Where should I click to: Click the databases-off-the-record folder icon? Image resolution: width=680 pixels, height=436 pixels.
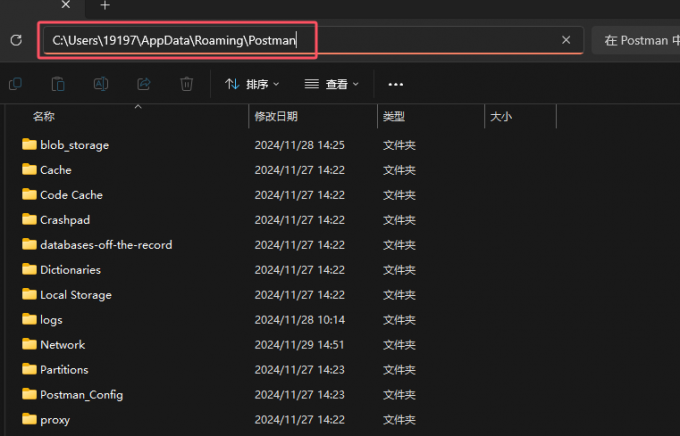pyautogui.click(x=29, y=244)
